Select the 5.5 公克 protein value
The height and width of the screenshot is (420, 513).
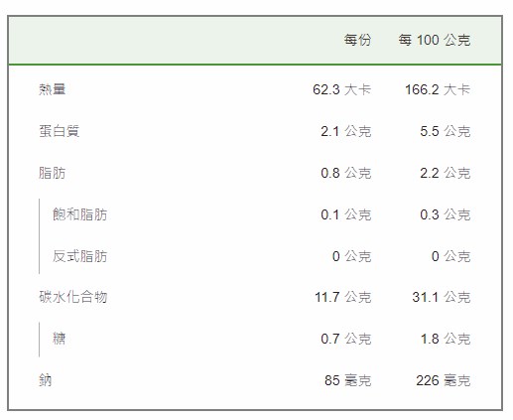(x=445, y=131)
